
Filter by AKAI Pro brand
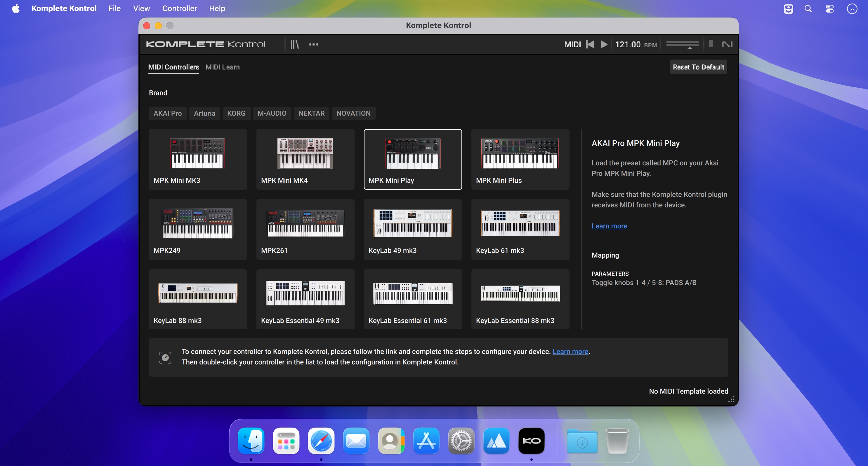[x=167, y=113]
